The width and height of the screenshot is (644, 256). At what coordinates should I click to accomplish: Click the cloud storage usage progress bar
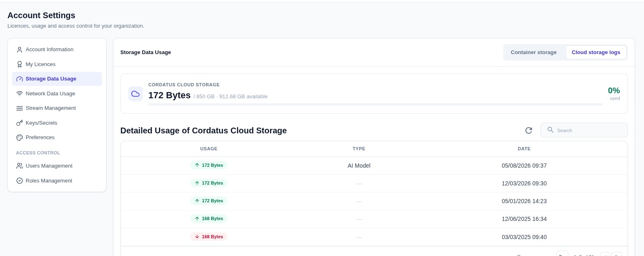[375, 104]
